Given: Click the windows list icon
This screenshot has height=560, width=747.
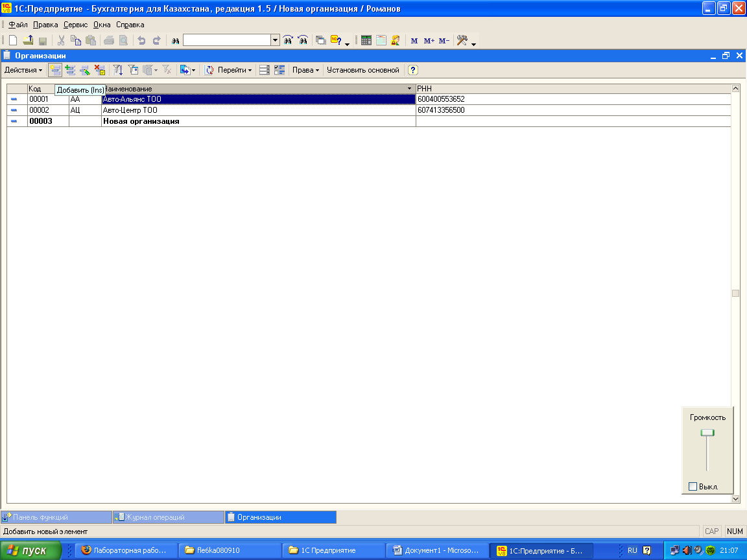Looking at the screenshot, I should click(x=321, y=40).
